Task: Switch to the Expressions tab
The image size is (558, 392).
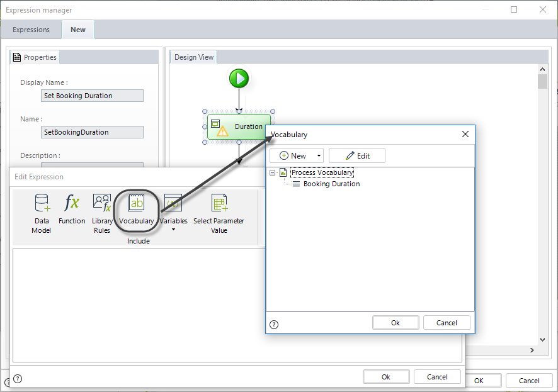Action: pyautogui.click(x=31, y=30)
